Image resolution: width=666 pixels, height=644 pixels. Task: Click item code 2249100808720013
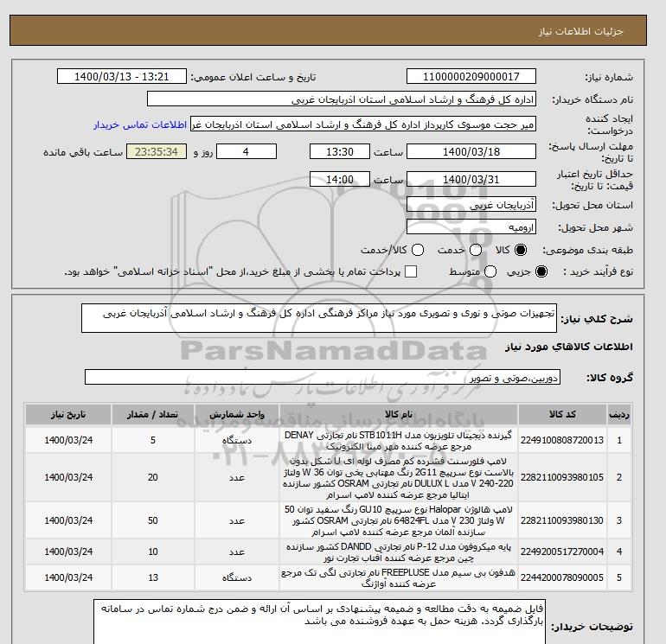coord(562,441)
